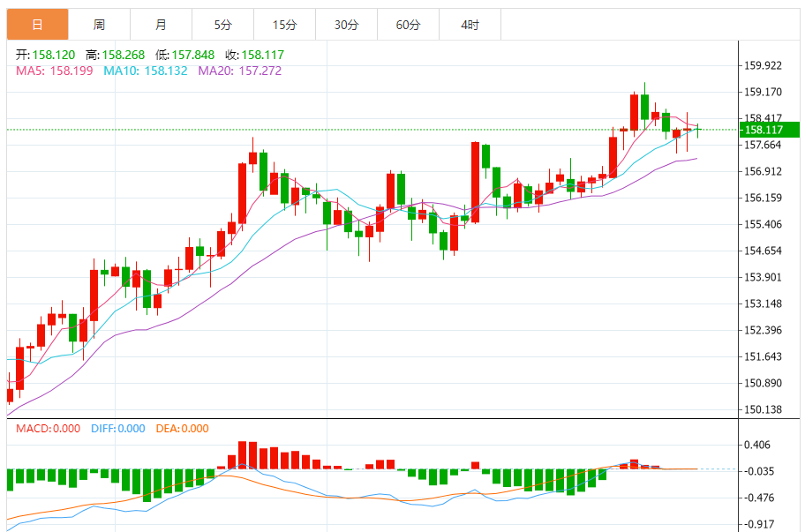The height and width of the screenshot is (532, 805).
Task: Click the MA10 indicator label
Action: (146, 71)
